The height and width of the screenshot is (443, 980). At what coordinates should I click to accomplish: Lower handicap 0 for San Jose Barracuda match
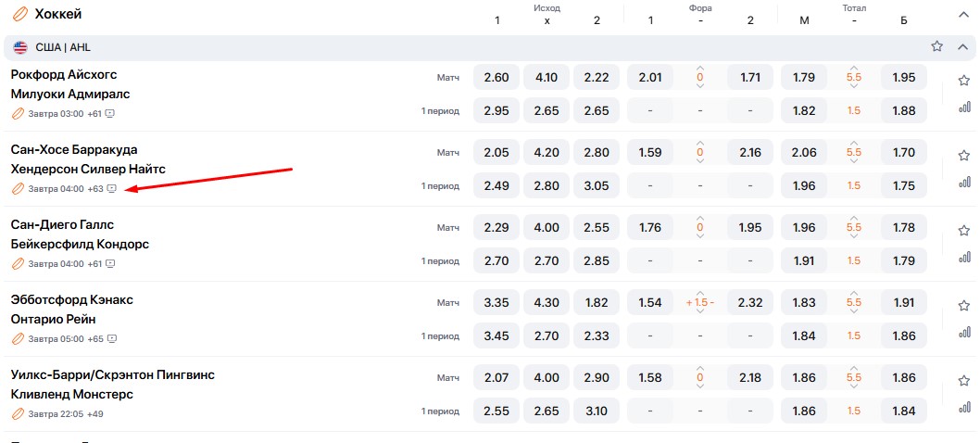click(x=700, y=162)
